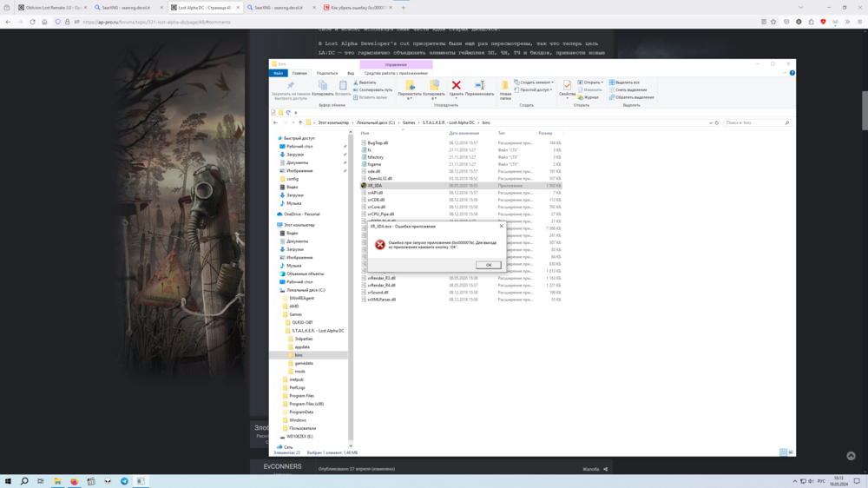Screen dimensions: 868x488
Task: Click the 'Поиск в: bins' search field
Action: [755, 122]
